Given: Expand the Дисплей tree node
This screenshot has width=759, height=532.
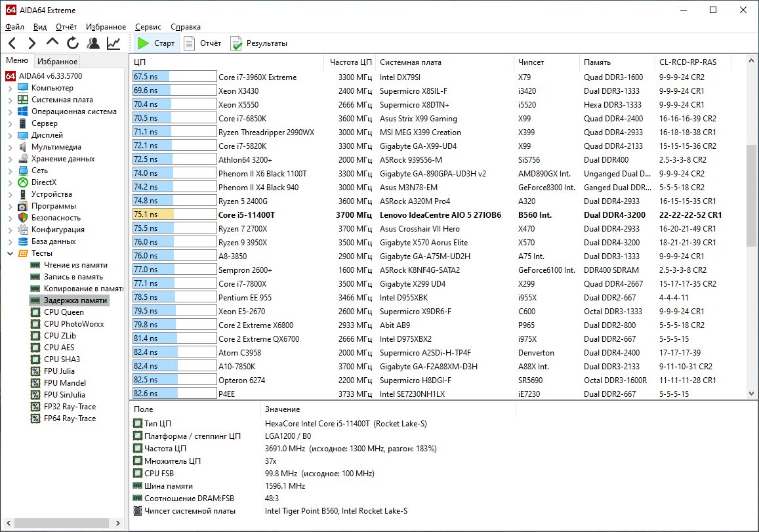Looking at the screenshot, I should (10, 135).
